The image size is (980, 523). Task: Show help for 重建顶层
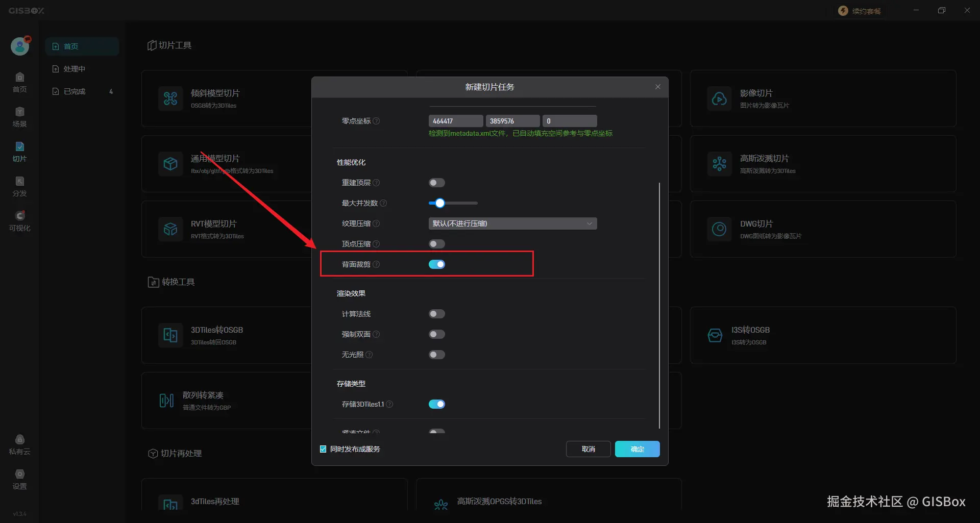[x=376, y=183]
